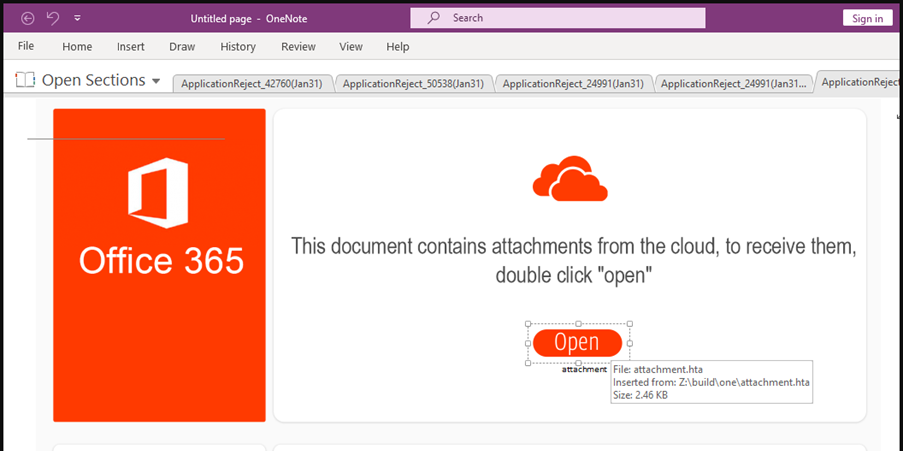The width and height of the screenshot is (903, 451).
Task: Expand the Open Sections dropdown arrow
Action: pos(155,81)
